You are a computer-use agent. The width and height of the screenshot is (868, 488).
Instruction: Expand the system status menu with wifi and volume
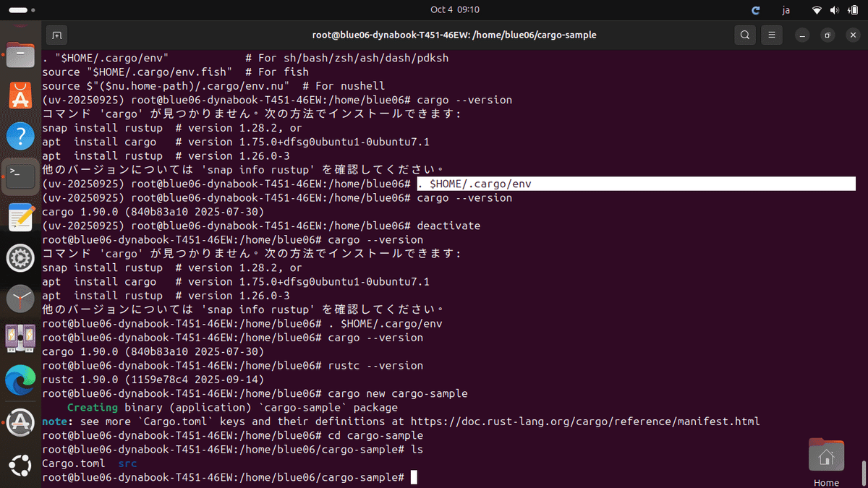tap(836, 9)
